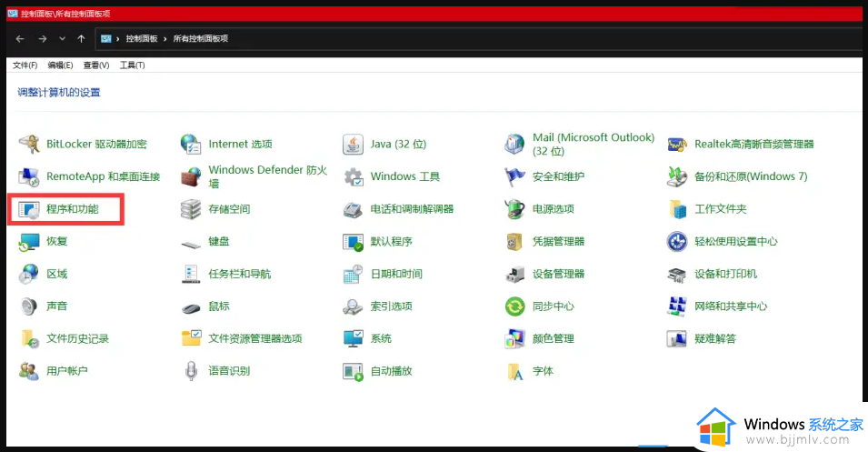Open BitLocker 驱动器加密 icon
The width and height of the screenshot is (868, 452).
[x=29, y=144]
